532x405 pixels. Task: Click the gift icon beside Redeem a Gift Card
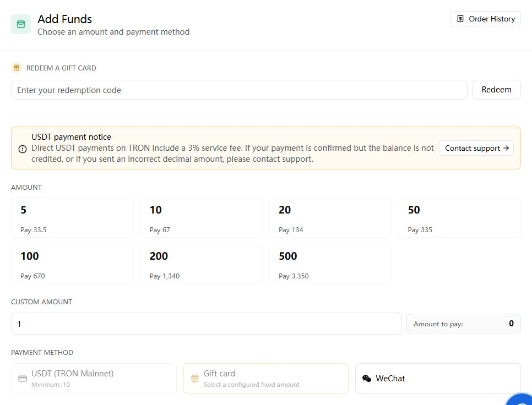(17, 68)
